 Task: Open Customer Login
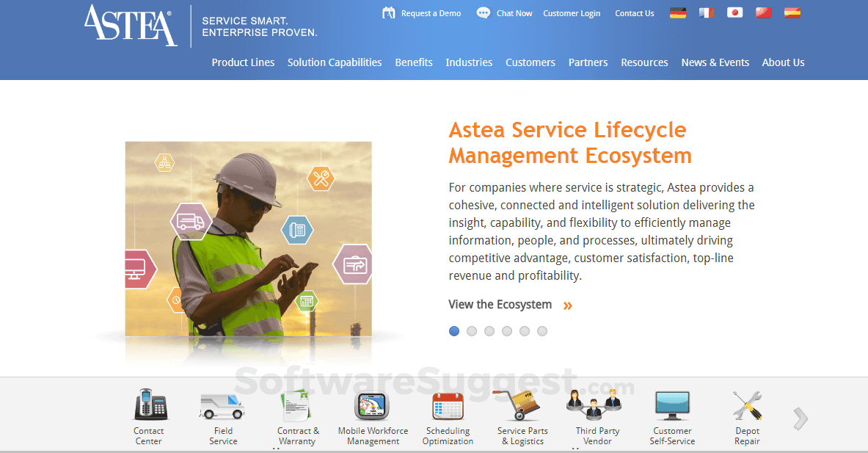pyautogui.click(x=572, y=12)
